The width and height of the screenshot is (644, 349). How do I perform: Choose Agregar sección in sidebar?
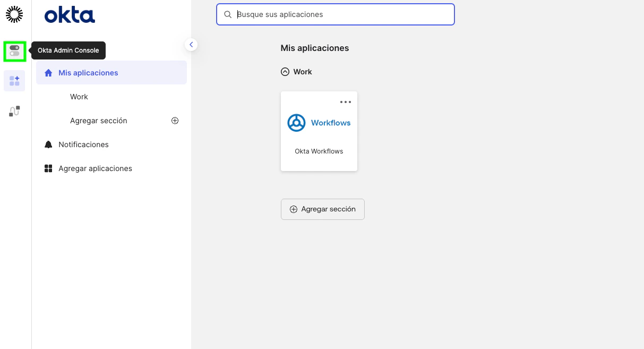click(x=99, y=121)
